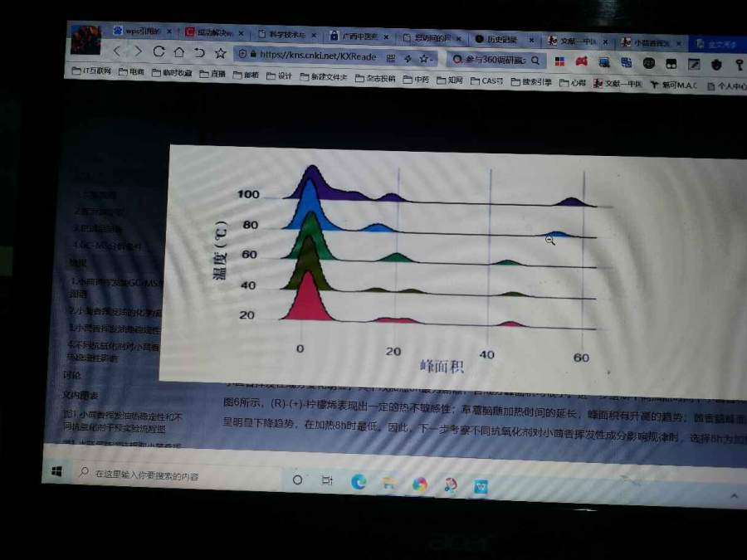Viewport: 747px width, 560px height.
Task: Click the Windows Task View icon
Action: click(327, 481)
